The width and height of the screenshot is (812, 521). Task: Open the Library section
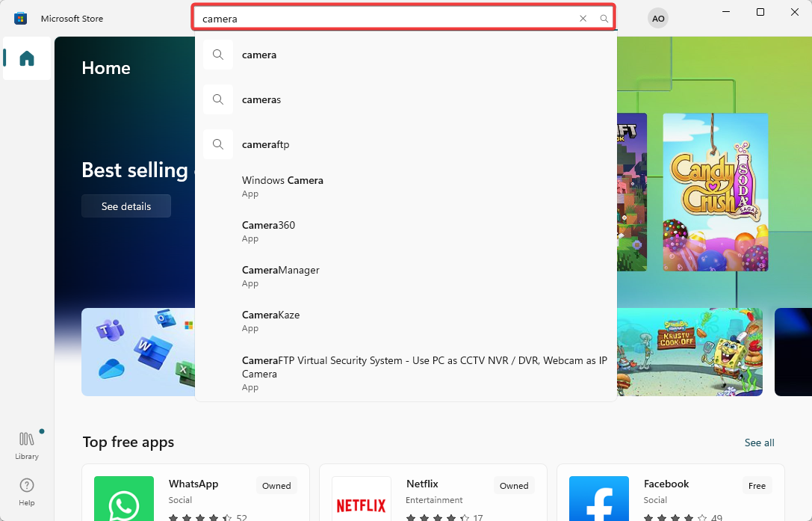[x=27, y=446]
